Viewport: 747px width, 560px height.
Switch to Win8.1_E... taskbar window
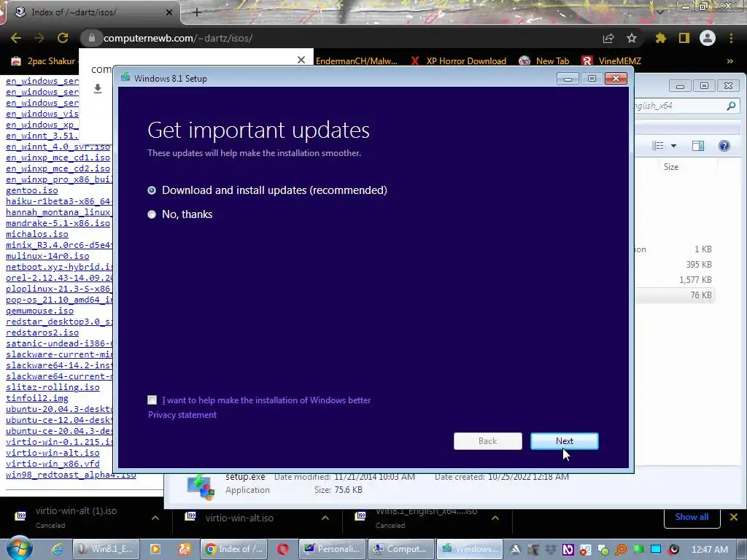click(105, 549)
